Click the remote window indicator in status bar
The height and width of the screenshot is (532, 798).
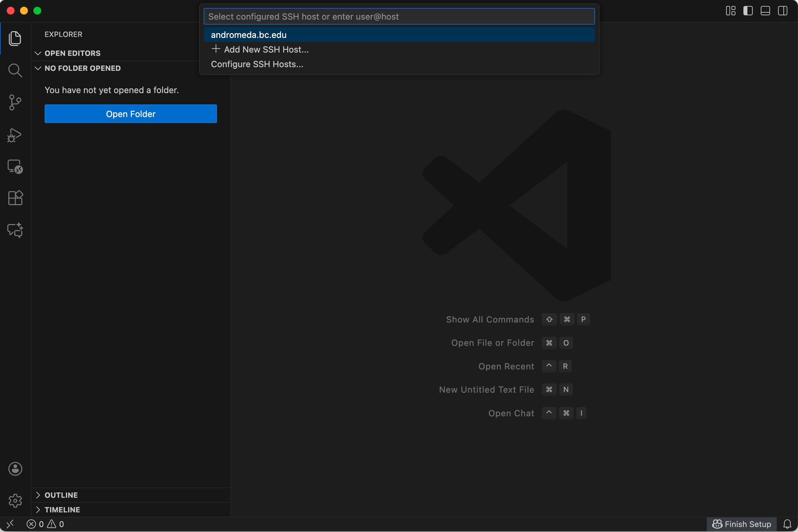(10, 524)
